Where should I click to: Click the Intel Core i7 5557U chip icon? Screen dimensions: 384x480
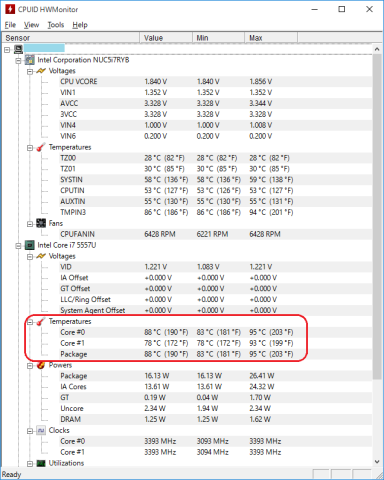click(30, 245)
